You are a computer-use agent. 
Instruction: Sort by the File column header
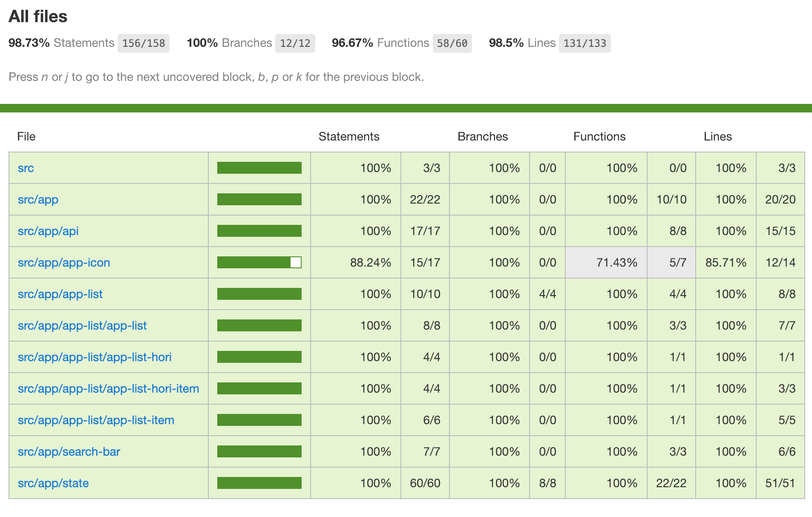coord(26,137)
